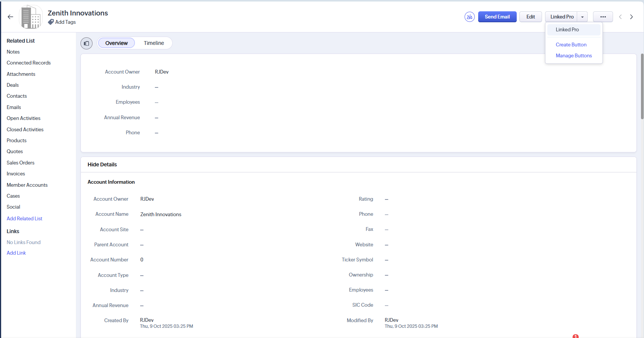Click the Edit button
This screenshot has width=644, height=338.
(531, 17)
